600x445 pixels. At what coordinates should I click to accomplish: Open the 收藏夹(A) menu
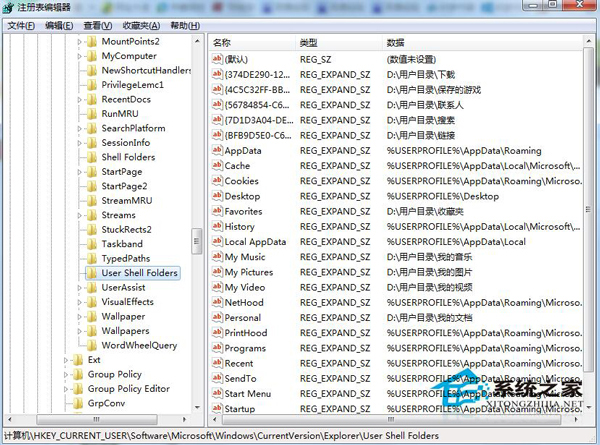pos(141,26)
